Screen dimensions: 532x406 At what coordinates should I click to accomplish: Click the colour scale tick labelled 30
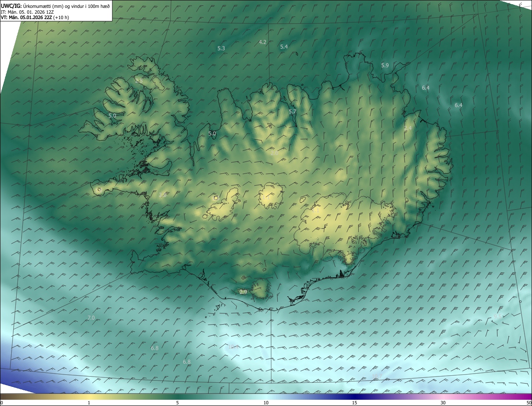(x=443, y=403)
